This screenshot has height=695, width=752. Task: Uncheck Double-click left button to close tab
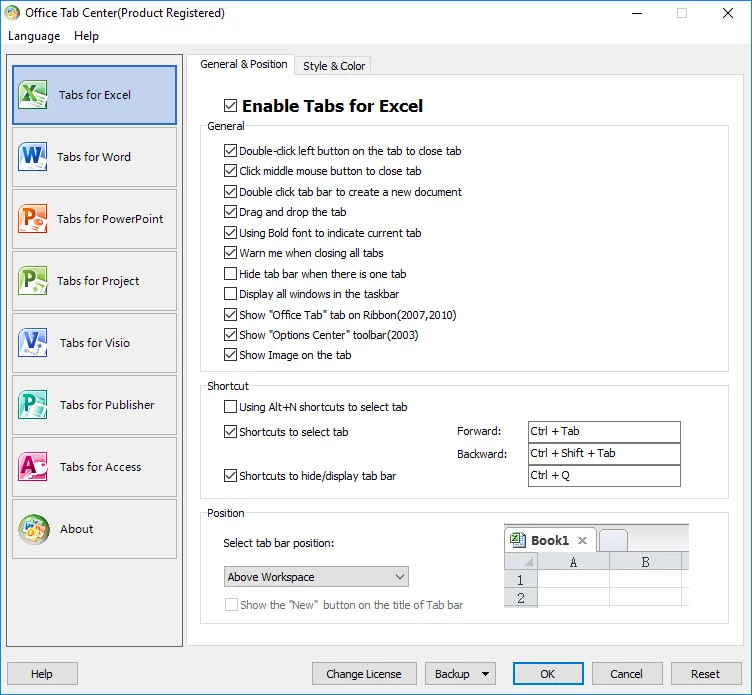point(230,151)
